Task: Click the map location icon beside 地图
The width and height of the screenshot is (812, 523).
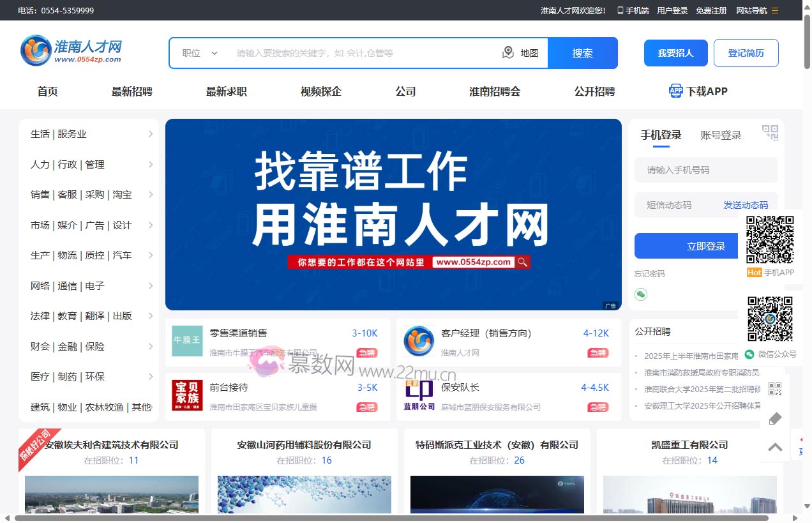Action: click(x=507, y=52)
